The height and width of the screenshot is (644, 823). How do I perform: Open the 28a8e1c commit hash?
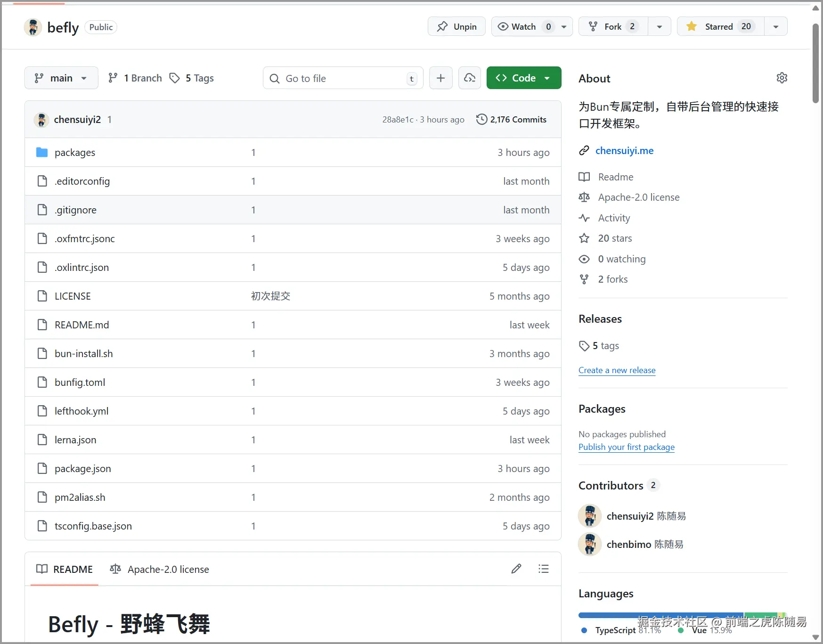pos(398,120)
